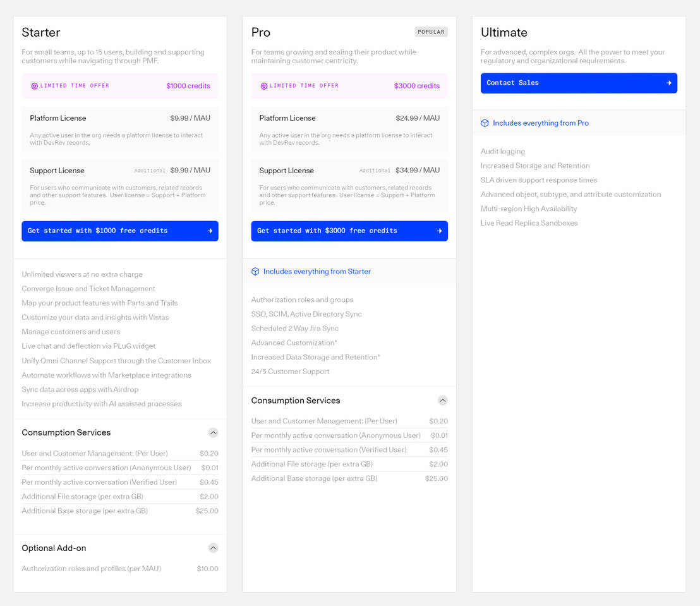Select the '$3000 credits' offer text
Screen dimensions: 700x606
click(416, 85)
